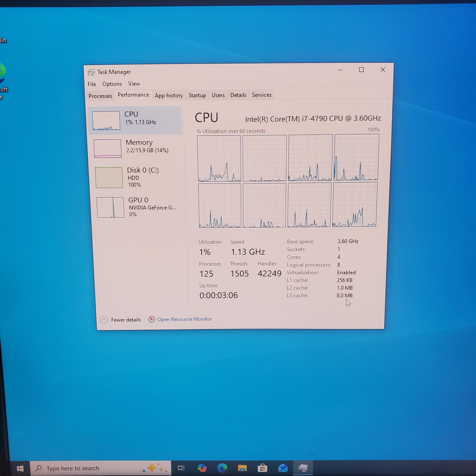Go to the Users tab
476x476 pixels.
pyautogui.click(x=218, y=95)
